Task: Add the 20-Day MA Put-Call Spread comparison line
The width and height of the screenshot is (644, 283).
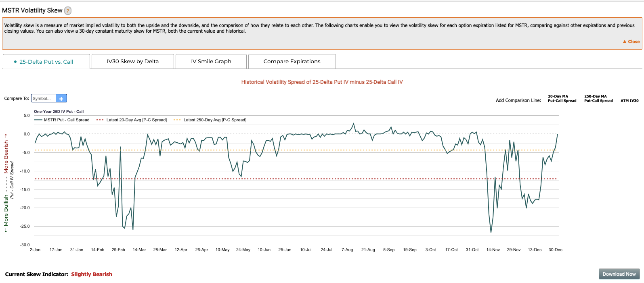Action: point(562,98)
